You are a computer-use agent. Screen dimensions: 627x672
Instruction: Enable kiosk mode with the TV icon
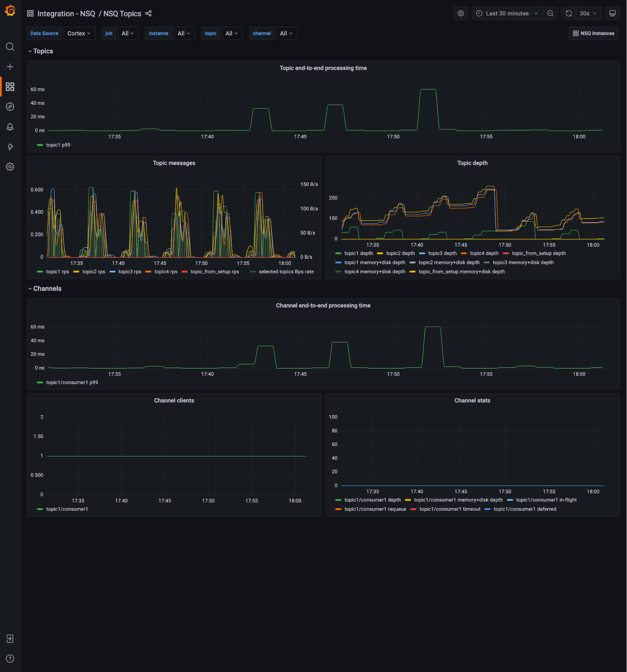point(612,13)
